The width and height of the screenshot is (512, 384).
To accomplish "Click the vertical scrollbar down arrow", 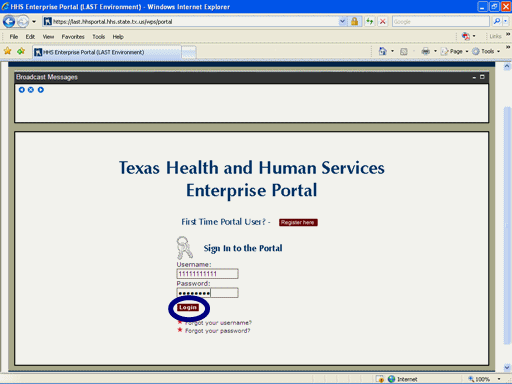I will pyautogui.click(x=507, y=367).
